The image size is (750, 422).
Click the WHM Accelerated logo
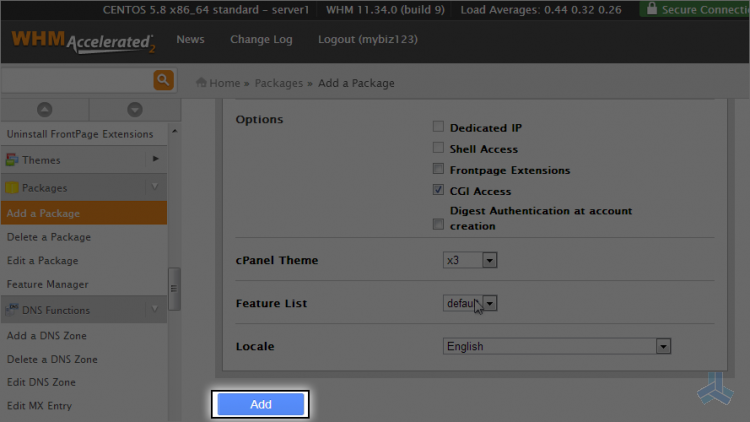click(84, 42)
